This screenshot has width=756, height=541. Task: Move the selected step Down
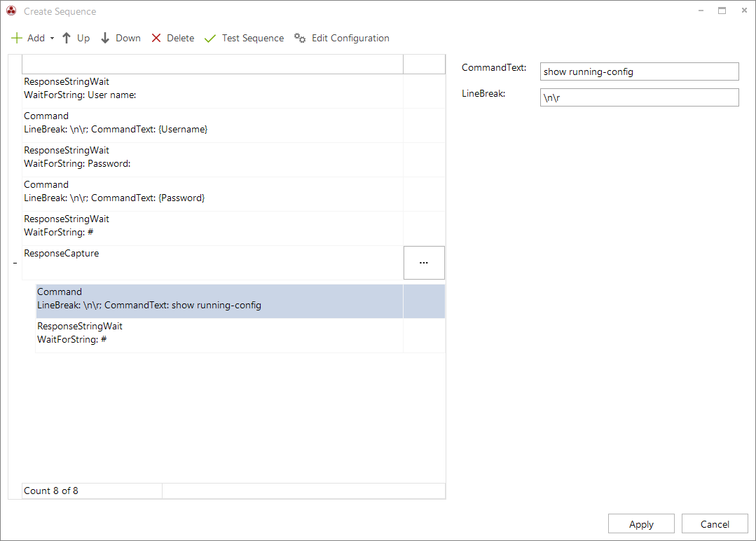121,38
